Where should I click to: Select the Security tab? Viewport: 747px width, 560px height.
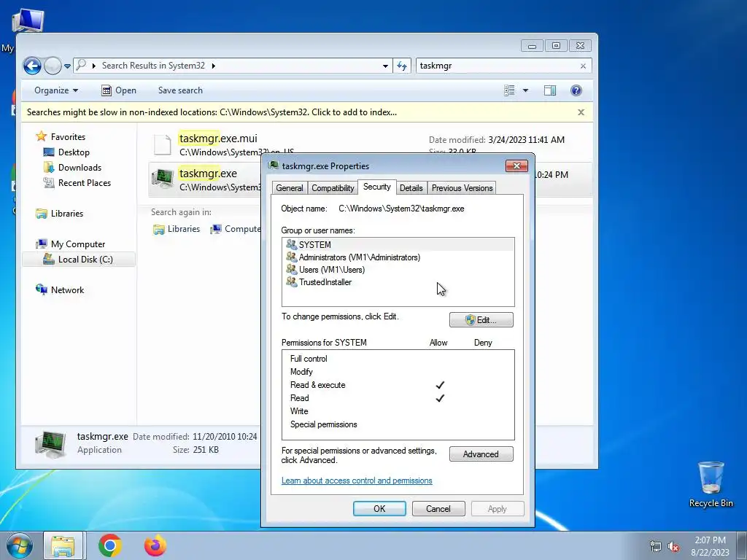coord(377,187)
